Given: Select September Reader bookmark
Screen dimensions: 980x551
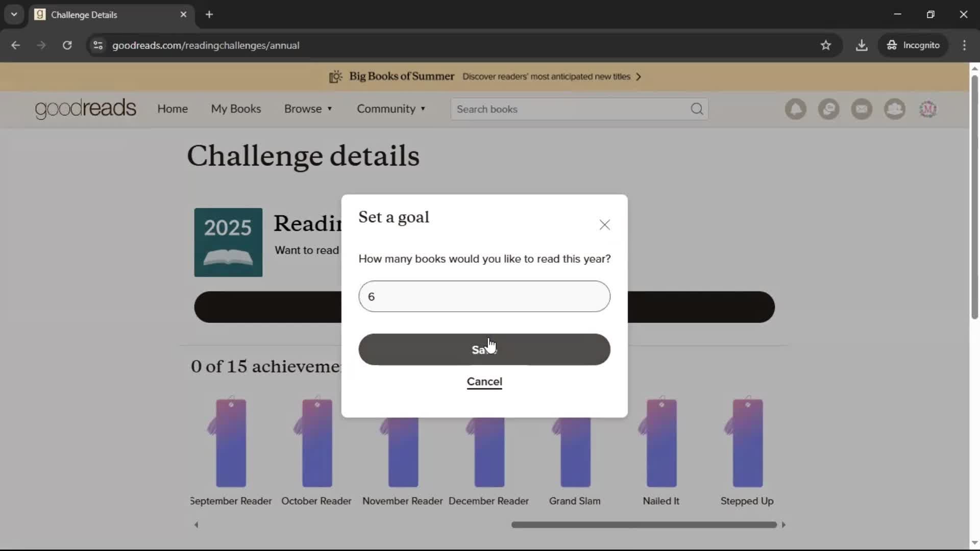Looking at the screenshot, I should coord(231,442).
